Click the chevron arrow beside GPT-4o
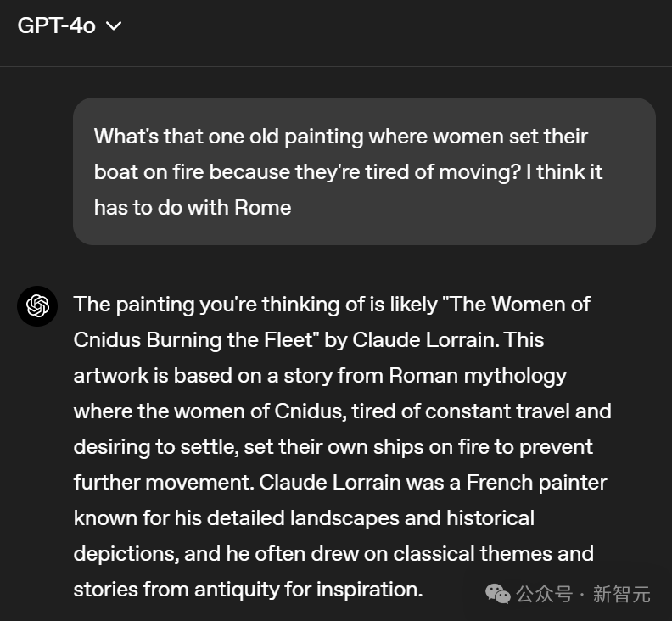This screenshot has width=672, height=621. tap(114, 26)
